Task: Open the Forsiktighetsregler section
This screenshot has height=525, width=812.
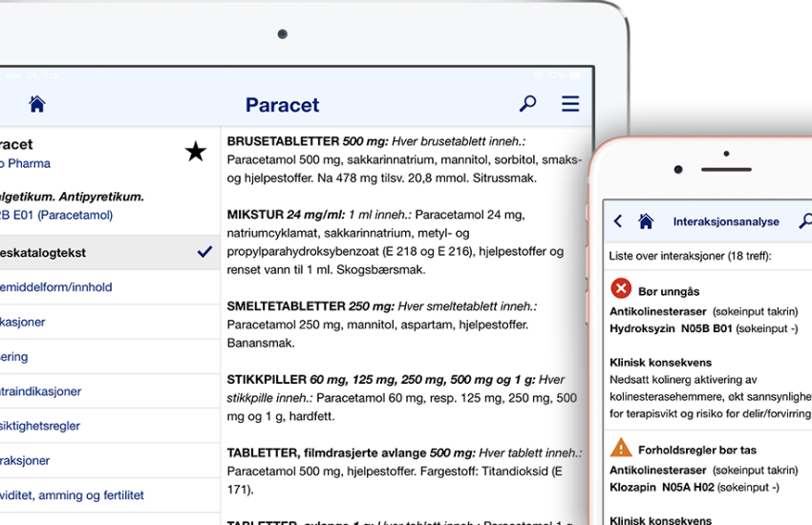Action: (110, 426)
